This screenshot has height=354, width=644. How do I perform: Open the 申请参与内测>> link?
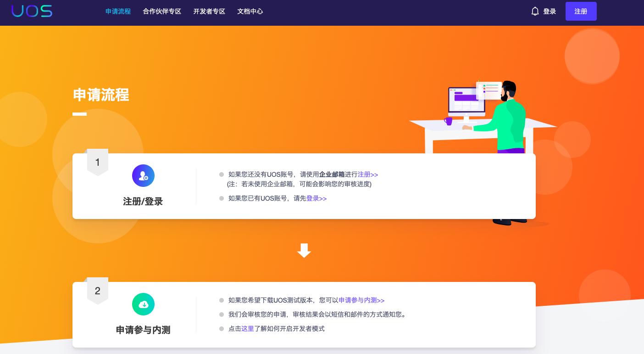click(x=361, y=300)
